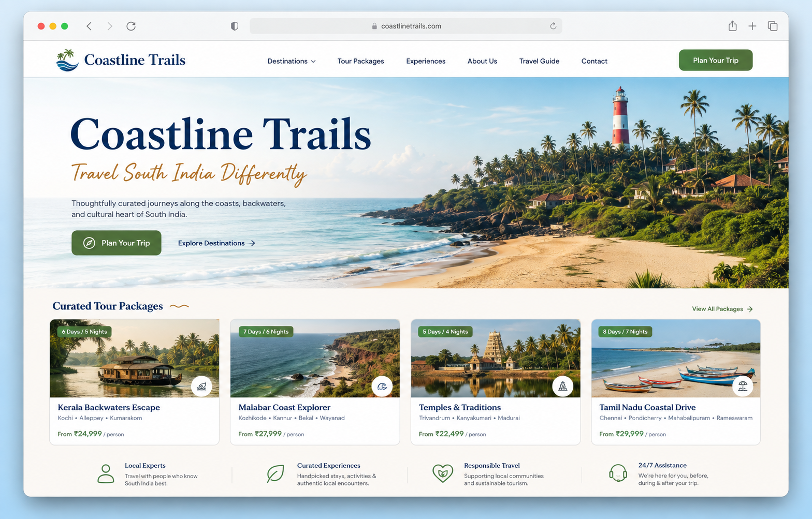This screenshot has width=812, height=519.
Task: Click the Kozhikode • Kannur • Bekal • Wayanad text
Action: pyautogui.click(x=292, y=418)
